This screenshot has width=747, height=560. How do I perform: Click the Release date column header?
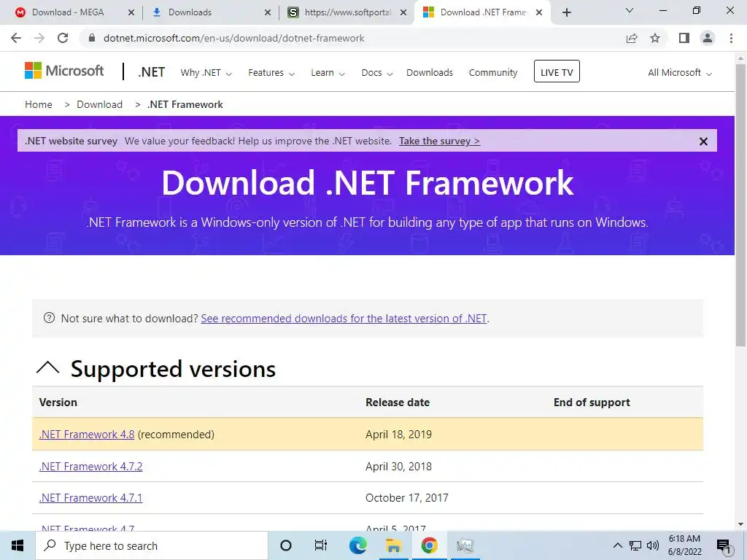point(398,402)
